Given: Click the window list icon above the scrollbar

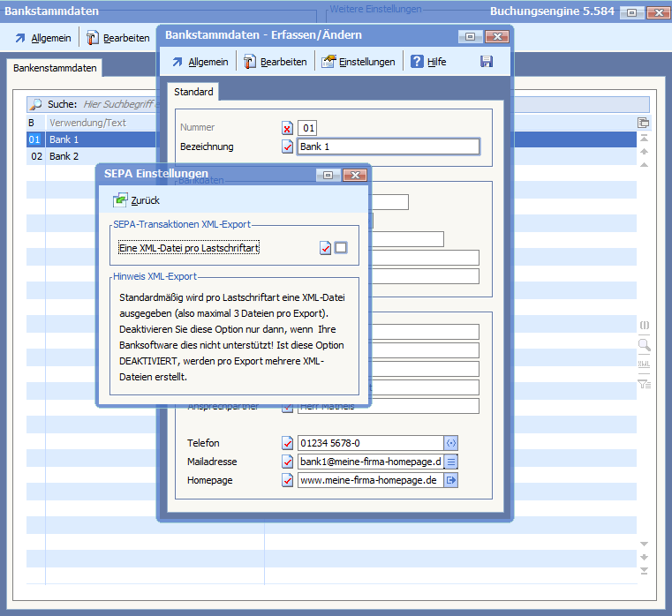Looking at the screenshot, I should [x=644, y=123].
